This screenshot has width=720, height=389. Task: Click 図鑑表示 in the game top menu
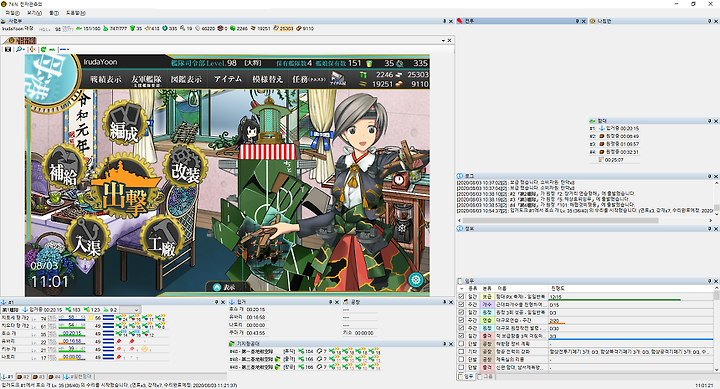pos(186,79)
